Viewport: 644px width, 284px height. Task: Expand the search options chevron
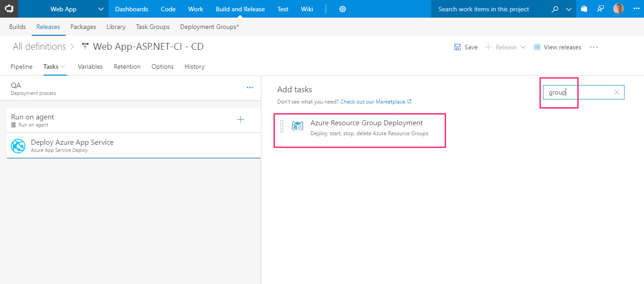(x=569, y=9)
